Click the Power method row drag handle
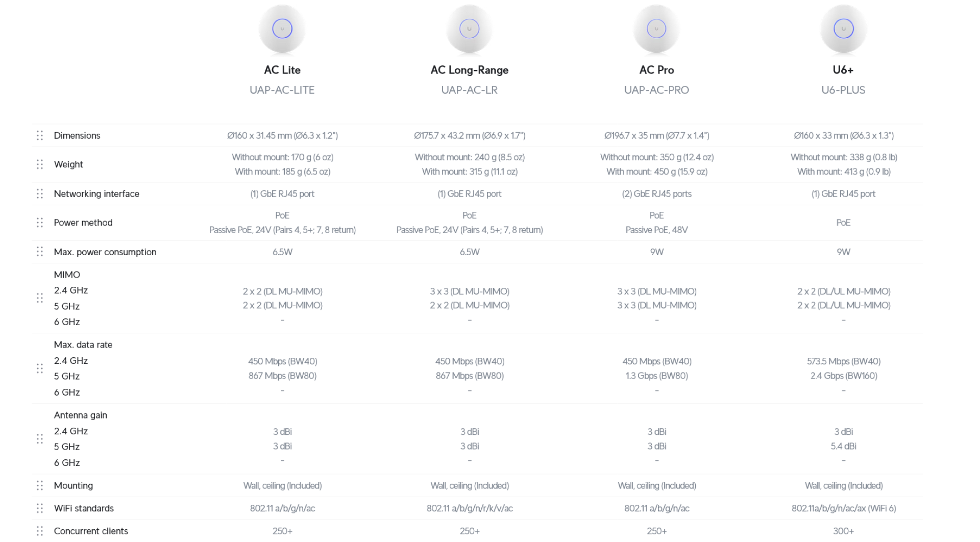980x542 pixels. [40, 223]
